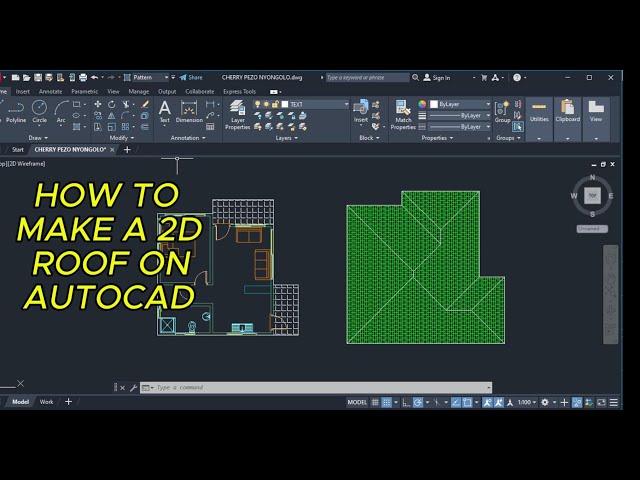Toggle Snap mode in status bar
Image resolution: width=640 pixels, height=480 pixels.
pos(386,402)
